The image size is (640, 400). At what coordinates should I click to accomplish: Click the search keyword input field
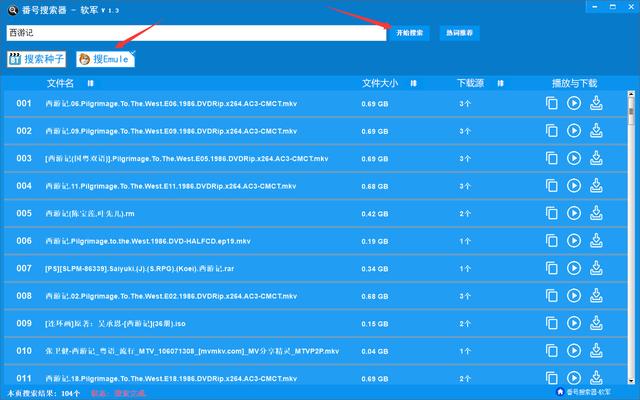(195, 33)
